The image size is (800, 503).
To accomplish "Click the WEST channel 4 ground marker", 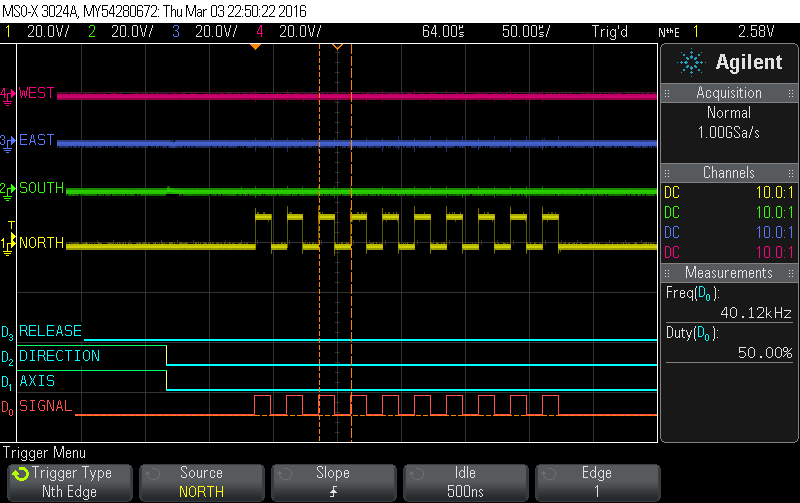I will click(x=8, y=94).
